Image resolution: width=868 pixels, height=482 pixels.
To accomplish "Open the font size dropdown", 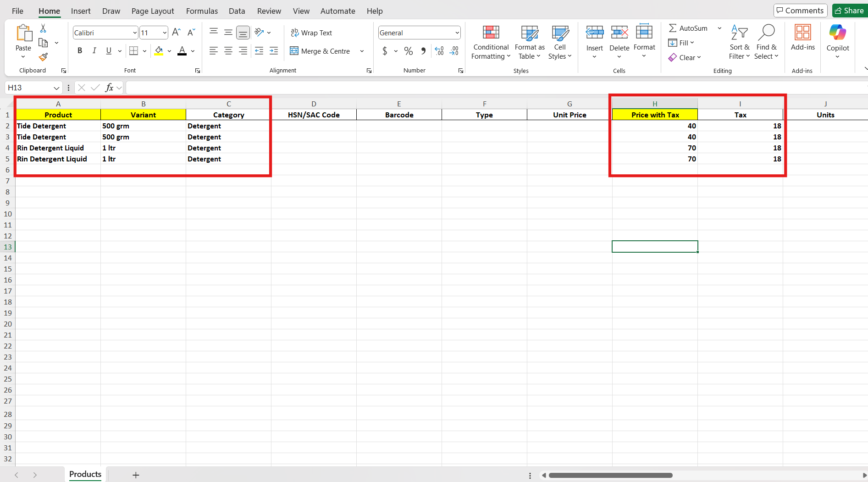I will (x=165, y=33).
